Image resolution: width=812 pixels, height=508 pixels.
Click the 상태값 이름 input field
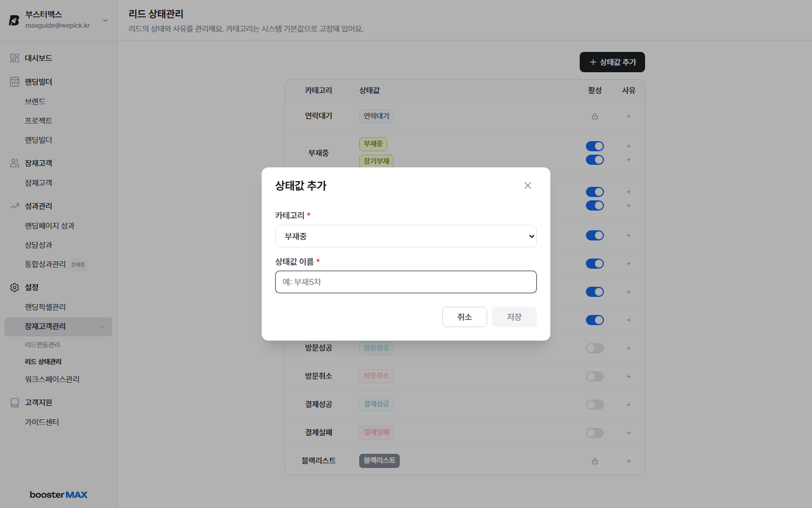pos(406,282)
